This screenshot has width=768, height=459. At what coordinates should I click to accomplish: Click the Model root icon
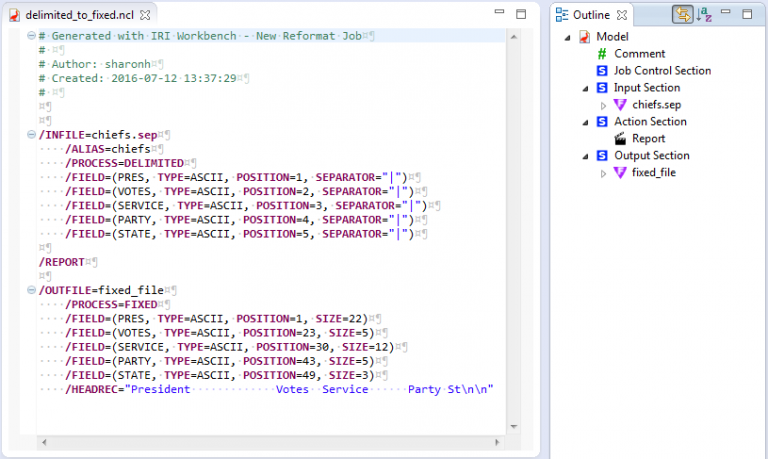click(585, 37)
